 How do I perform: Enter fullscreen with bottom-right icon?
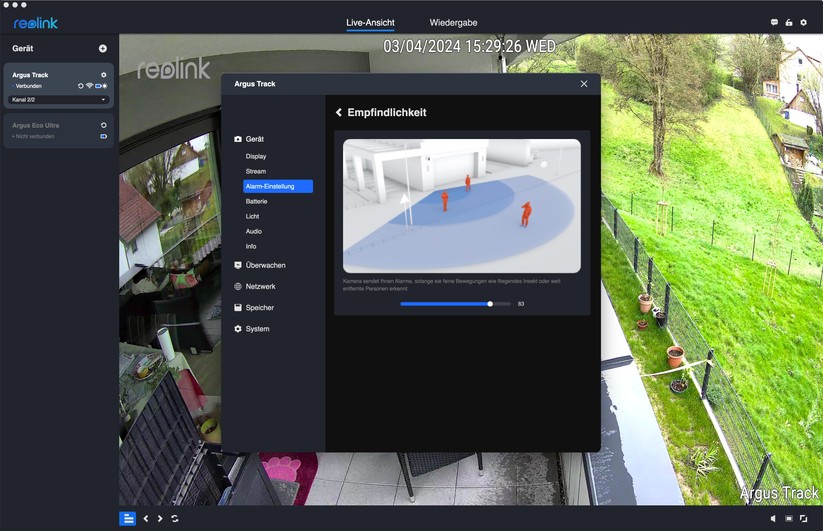coord(804,518)
